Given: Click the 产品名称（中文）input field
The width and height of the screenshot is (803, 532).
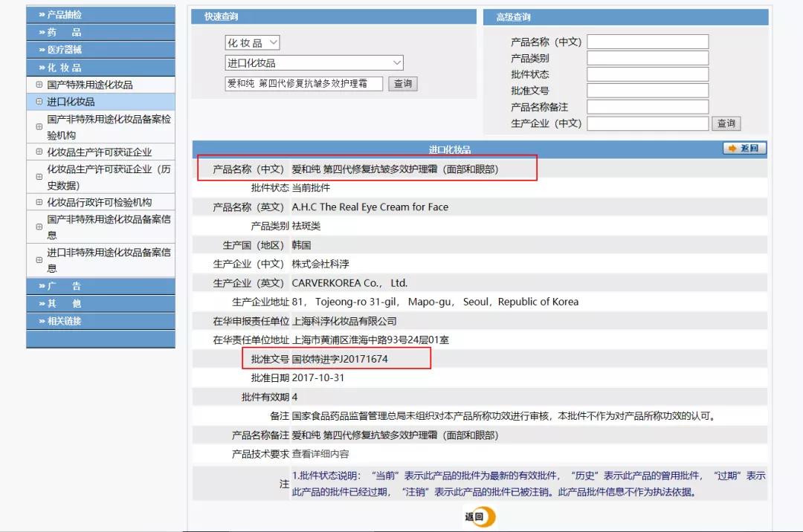Looking at the screenshot, I should [x=648, y=40].
